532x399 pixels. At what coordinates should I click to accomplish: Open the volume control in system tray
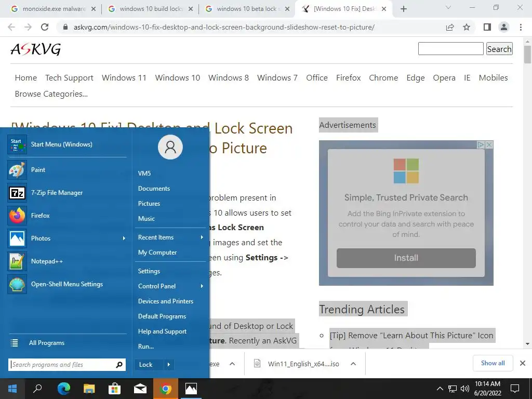465,389
